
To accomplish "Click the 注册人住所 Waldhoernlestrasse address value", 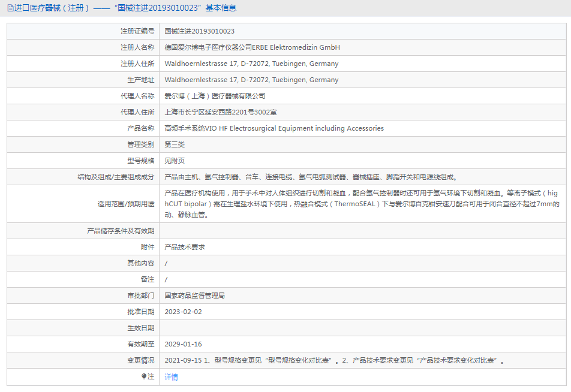I will pos(251,64).
